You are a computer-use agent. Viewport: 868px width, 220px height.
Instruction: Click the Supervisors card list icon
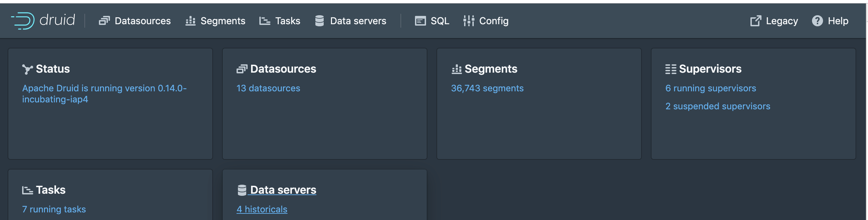[x=671, y=69]
